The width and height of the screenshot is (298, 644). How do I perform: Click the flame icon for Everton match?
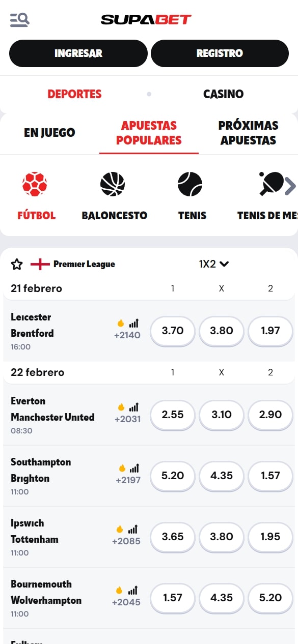121,407
